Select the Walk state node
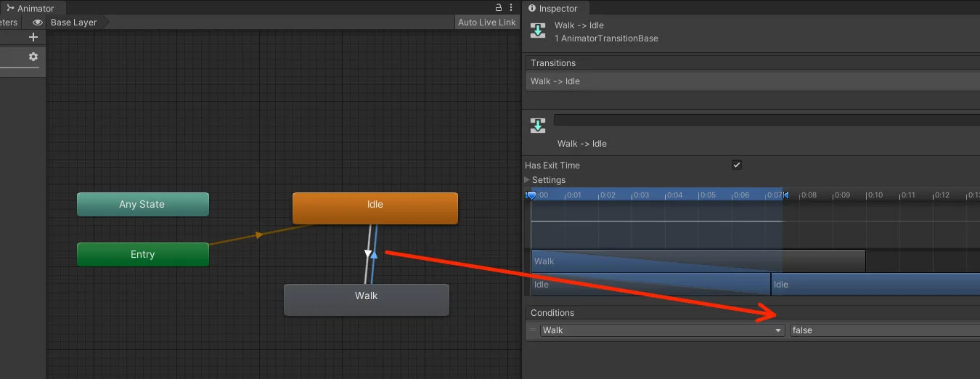Image resolution: width=980 pixels, height=379 pixels. pyautogui.click(x=366, y=299)
